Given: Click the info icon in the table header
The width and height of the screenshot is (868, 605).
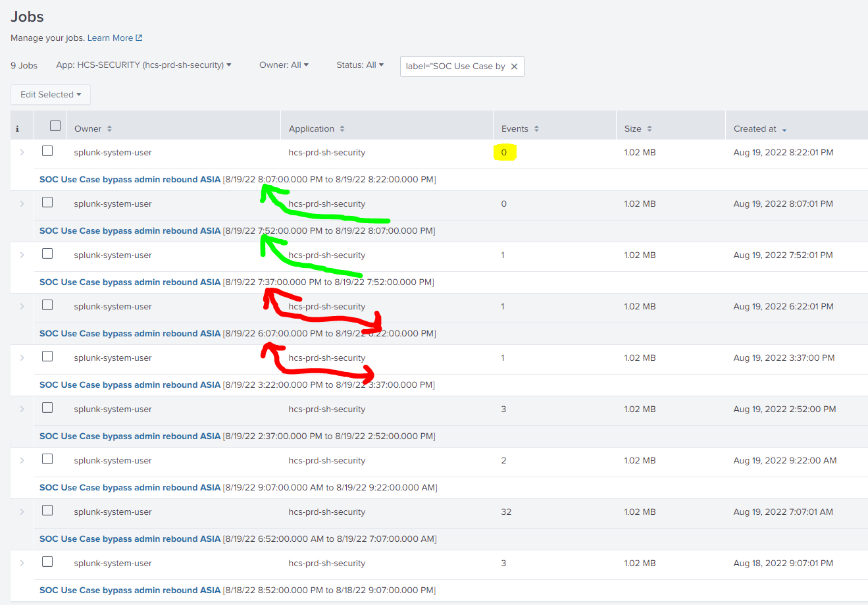Looking at the screenshot, I should pos(18,128).
